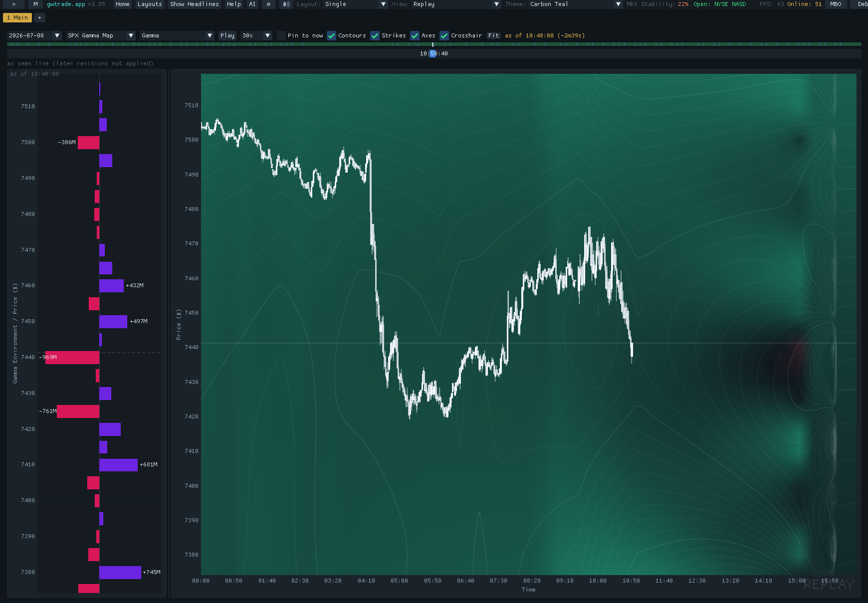Open the Theme Carbon Teal dropdown
Viewport: 868px width, 603px height.
click(575, 4)
